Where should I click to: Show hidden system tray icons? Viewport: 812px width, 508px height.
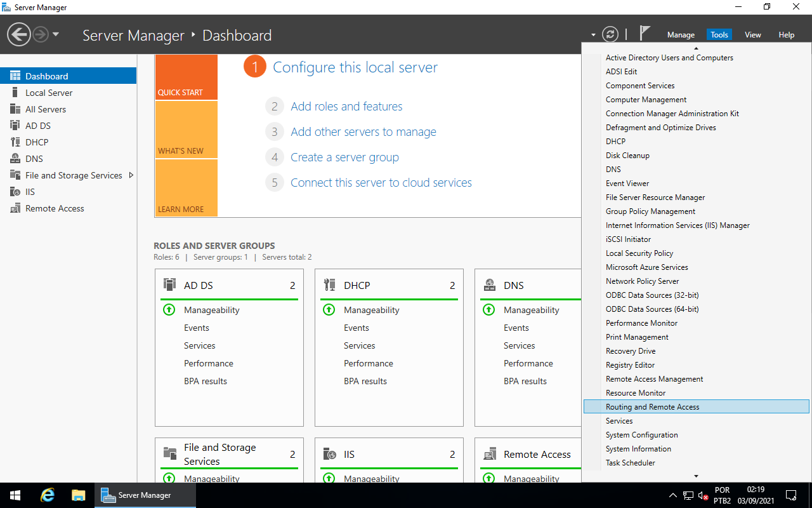click(x=672, y=495)
